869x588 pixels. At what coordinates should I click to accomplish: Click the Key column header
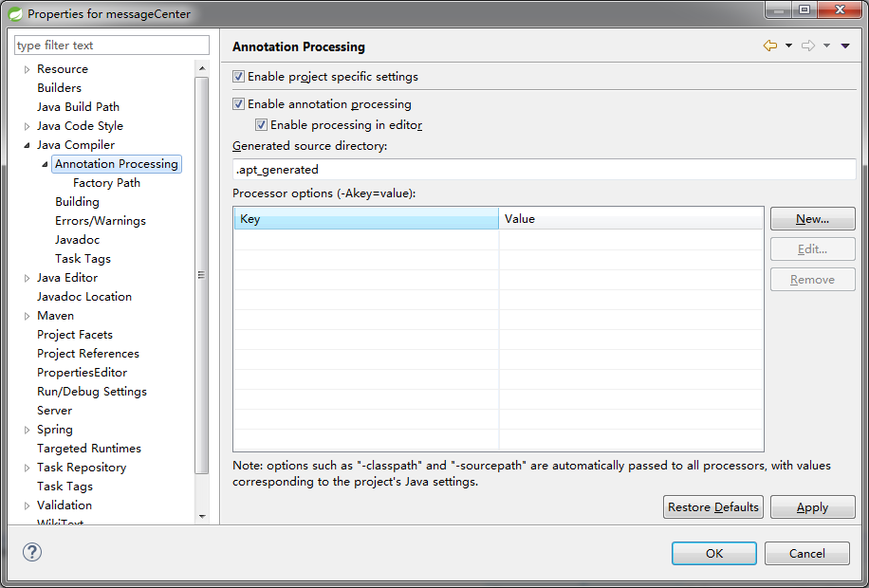[366, 219]
